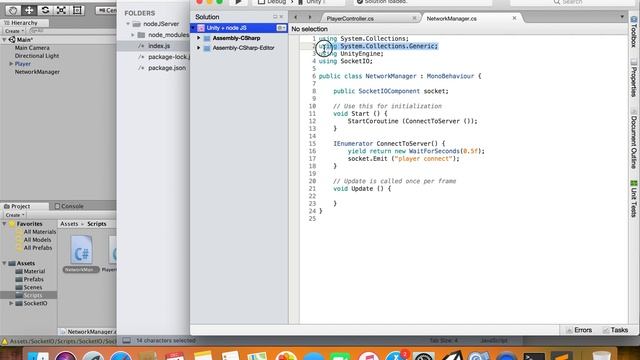Collapse nodeJServer folder in Sublime sidebar

pyautogui.click(x=128, y=24)
